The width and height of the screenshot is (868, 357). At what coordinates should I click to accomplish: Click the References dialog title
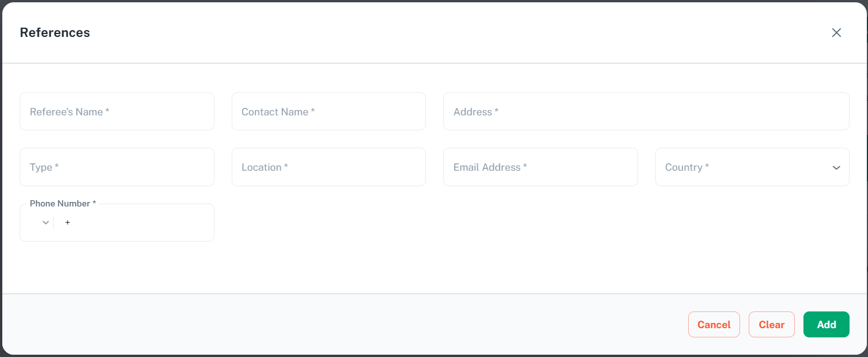tap(55, 33)
